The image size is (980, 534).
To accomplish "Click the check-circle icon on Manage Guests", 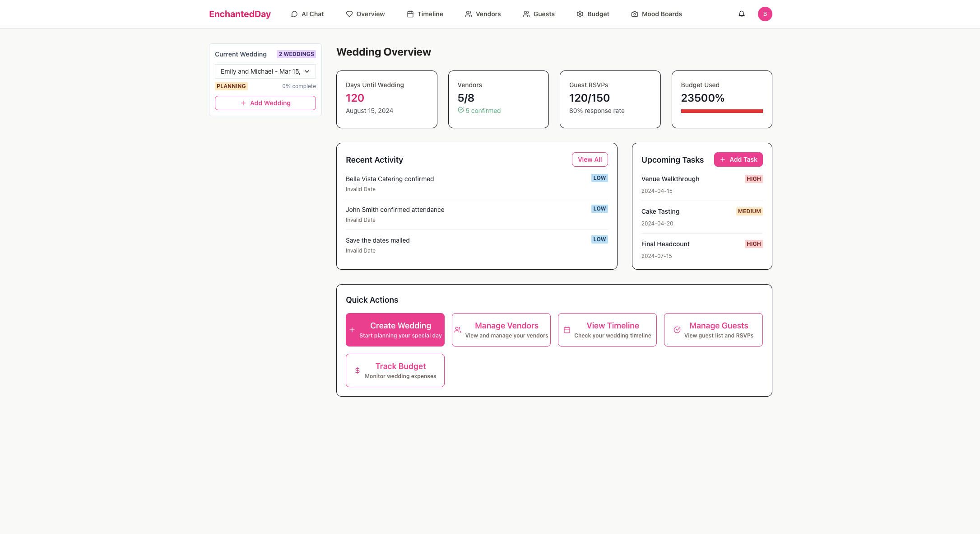I will 677,330.
